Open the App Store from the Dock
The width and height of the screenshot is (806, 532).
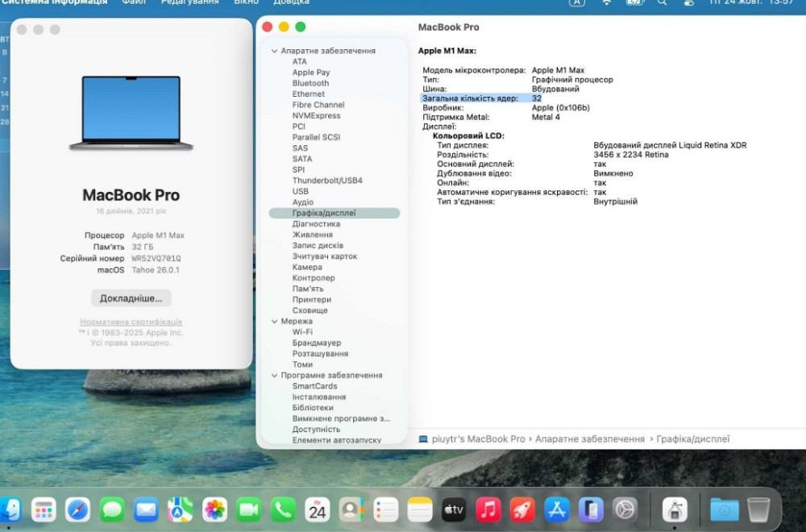click(x=556, y=509)
